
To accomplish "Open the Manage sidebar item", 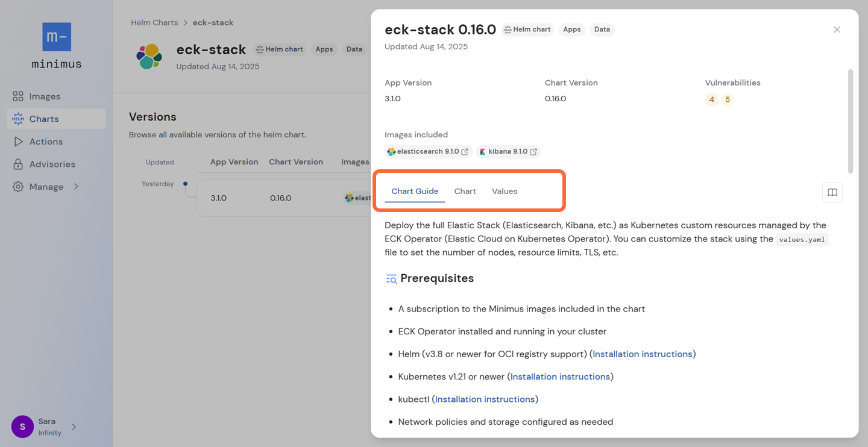I will pyautogui.click(x=56, y=187).
